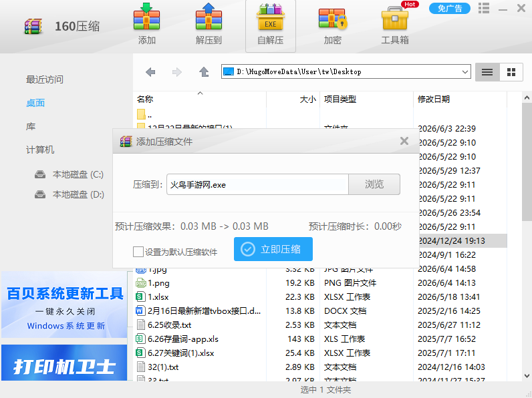The height and width of the screenshot is (398, 532).
Task: Select the 自解压 EXE toolbar icon
Action: pos(271,25)
